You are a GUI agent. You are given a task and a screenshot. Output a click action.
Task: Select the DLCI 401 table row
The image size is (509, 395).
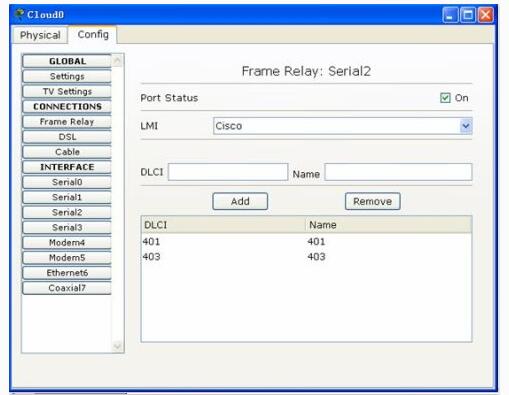pyautogui.click(x=306, y=241)
